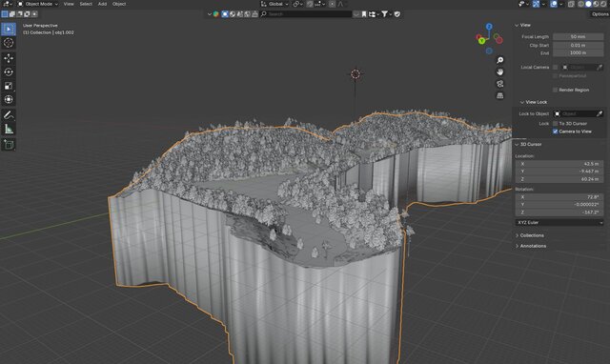Select the Select Box tool
This screenshot has width=610, height=364.
(x=9, y=30)
